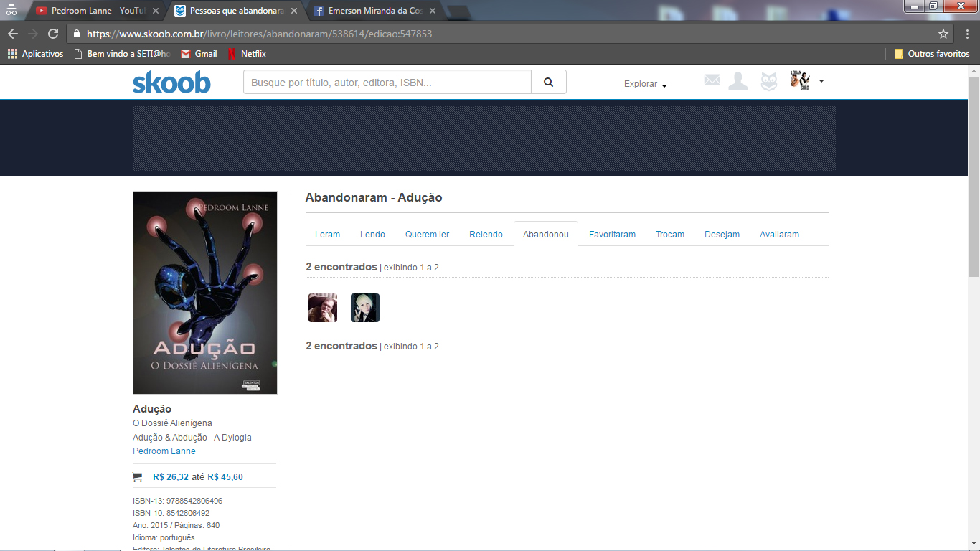Open the account menu arrow
This screenshot has width=980, height=551.
(x=821, y=81)
